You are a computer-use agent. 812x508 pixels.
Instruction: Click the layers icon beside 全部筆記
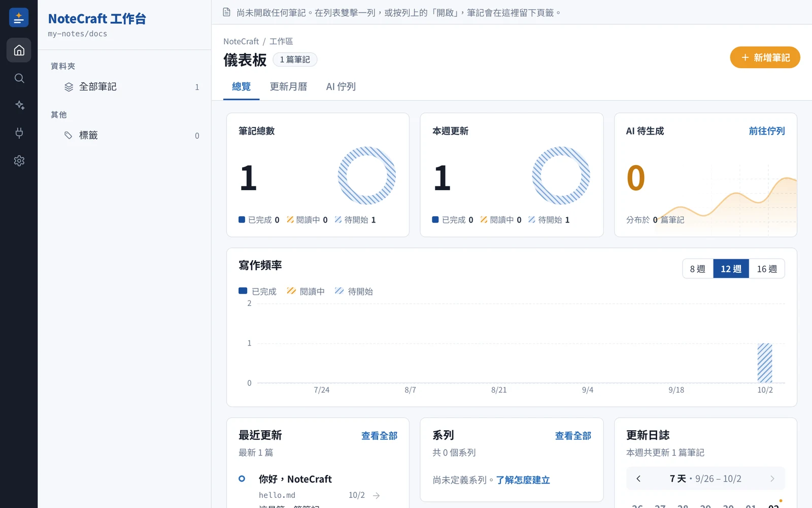pos(69,87)
